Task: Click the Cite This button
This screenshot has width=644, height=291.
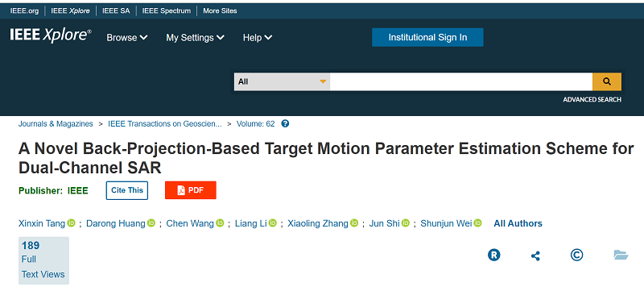Action: coord(127,190)
